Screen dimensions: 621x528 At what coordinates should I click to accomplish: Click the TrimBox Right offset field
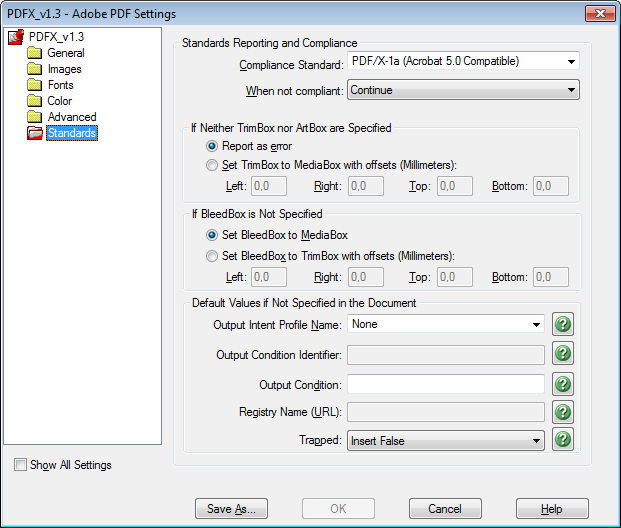point(366,186)
